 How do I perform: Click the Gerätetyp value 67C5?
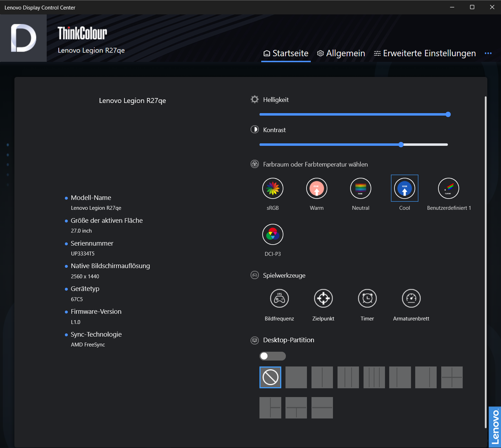coord(77,299)
